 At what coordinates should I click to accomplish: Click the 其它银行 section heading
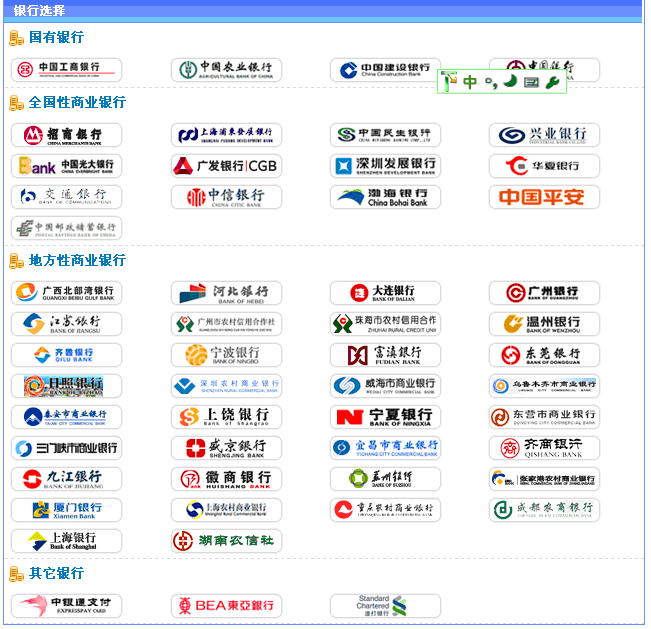point(56,574)
